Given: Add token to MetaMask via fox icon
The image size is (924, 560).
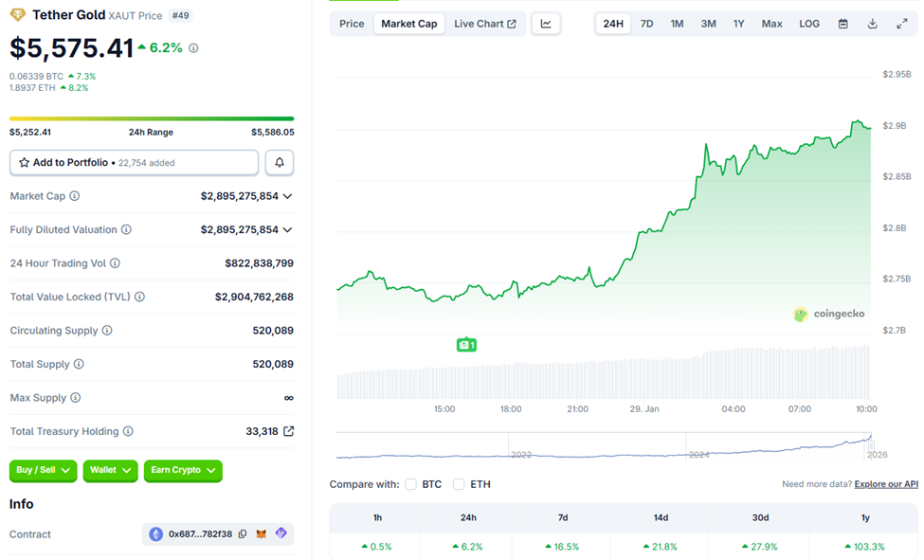Looking at the screenshot, I should (x=262, y=533).
